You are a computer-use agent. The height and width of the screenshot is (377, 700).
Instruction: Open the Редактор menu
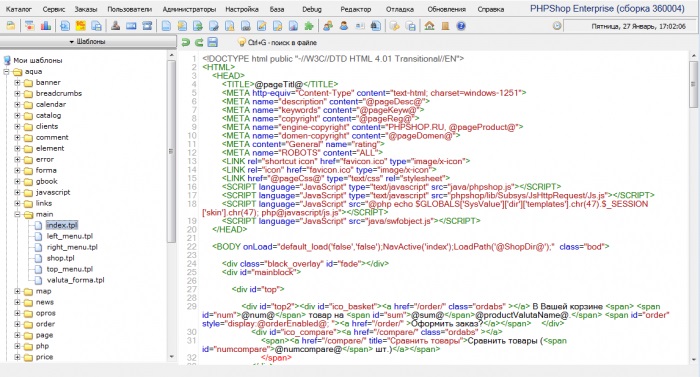pyautogui.click(x=355, y=9)
